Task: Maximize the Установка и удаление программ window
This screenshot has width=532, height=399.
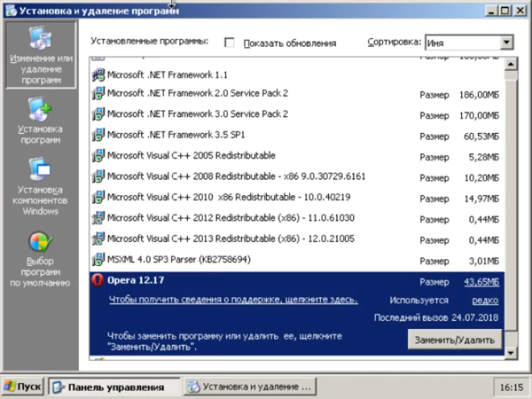Action: coord(505,11)
